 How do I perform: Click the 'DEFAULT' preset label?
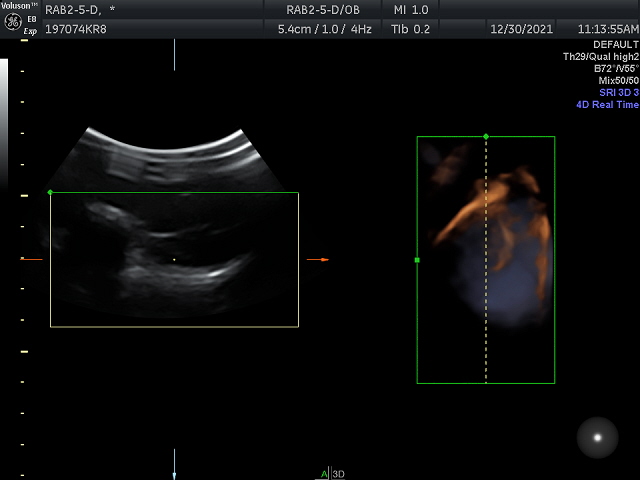click(x=616, y=45)
